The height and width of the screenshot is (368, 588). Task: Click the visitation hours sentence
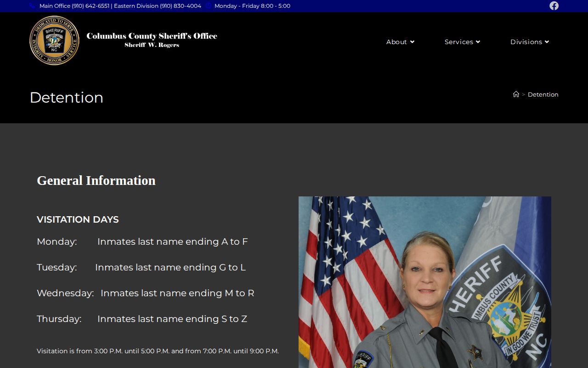(x=158, y=351)
